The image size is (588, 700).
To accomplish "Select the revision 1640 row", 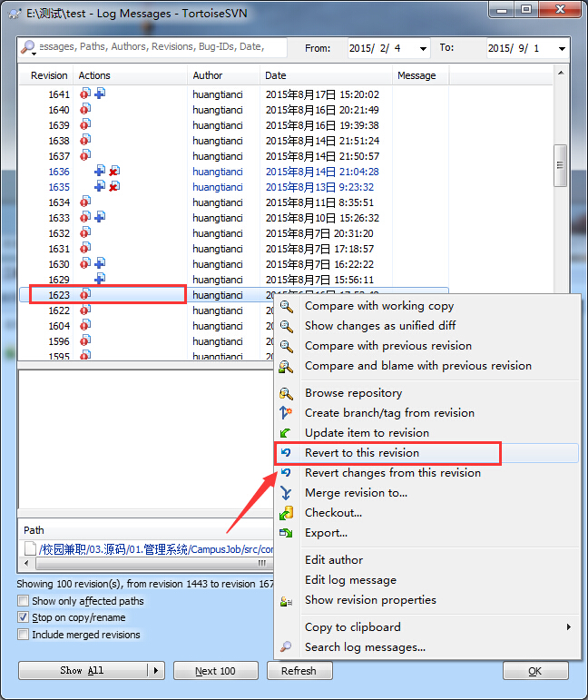I will pos(234,109).
